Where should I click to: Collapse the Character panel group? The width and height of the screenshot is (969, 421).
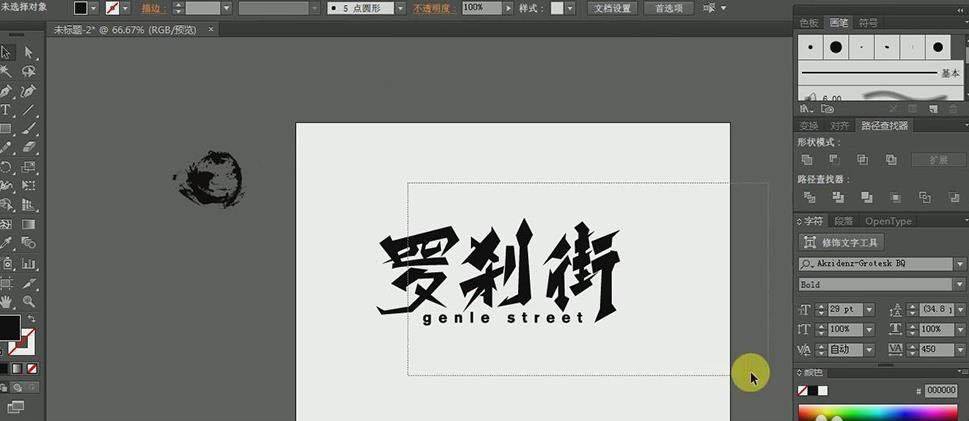coord(800,221)
